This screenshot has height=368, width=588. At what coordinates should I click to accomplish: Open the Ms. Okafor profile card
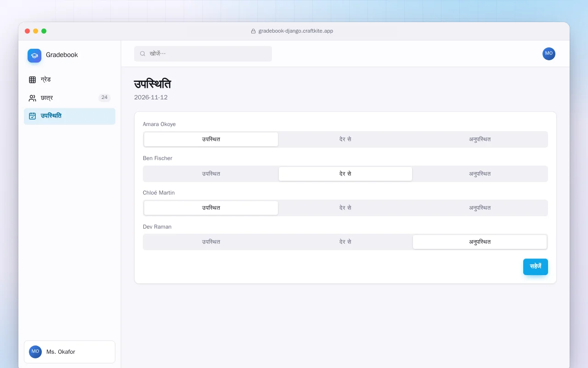click(69, 352)
